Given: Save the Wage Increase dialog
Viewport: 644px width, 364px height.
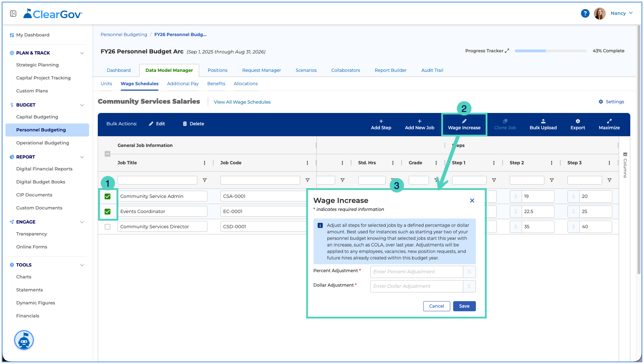Looking at the screenshot, I should (464, 306).
